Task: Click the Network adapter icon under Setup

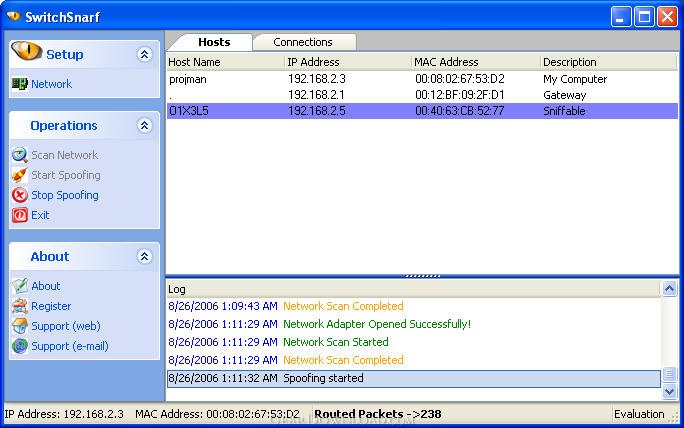Action: 19,84
